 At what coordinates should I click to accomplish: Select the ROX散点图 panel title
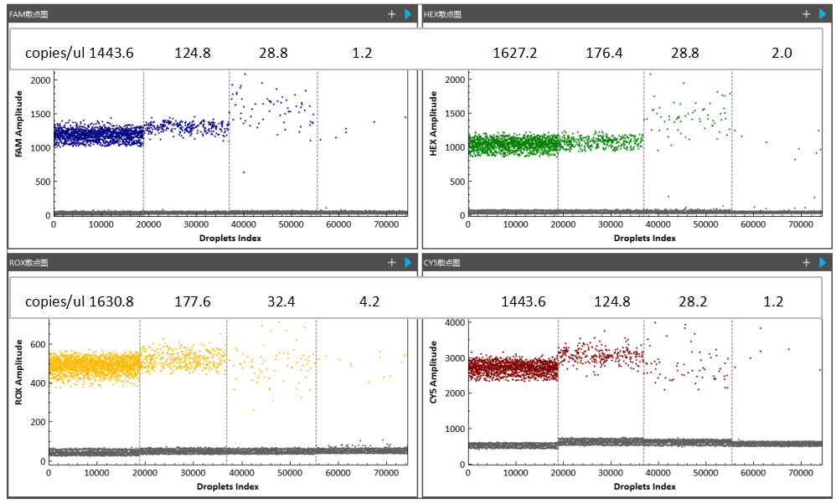pyautogui.click(x=30, y=262)
